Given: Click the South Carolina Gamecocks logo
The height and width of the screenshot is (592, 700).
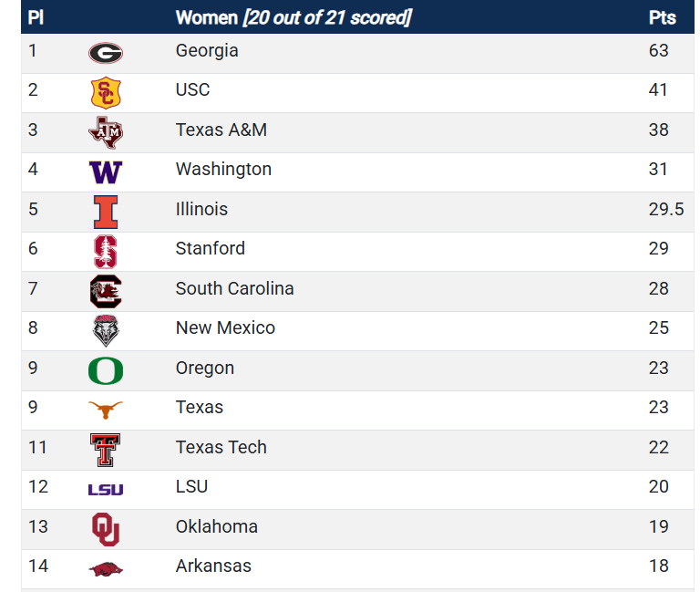Looking at the screenshot, I should (106, 291).
